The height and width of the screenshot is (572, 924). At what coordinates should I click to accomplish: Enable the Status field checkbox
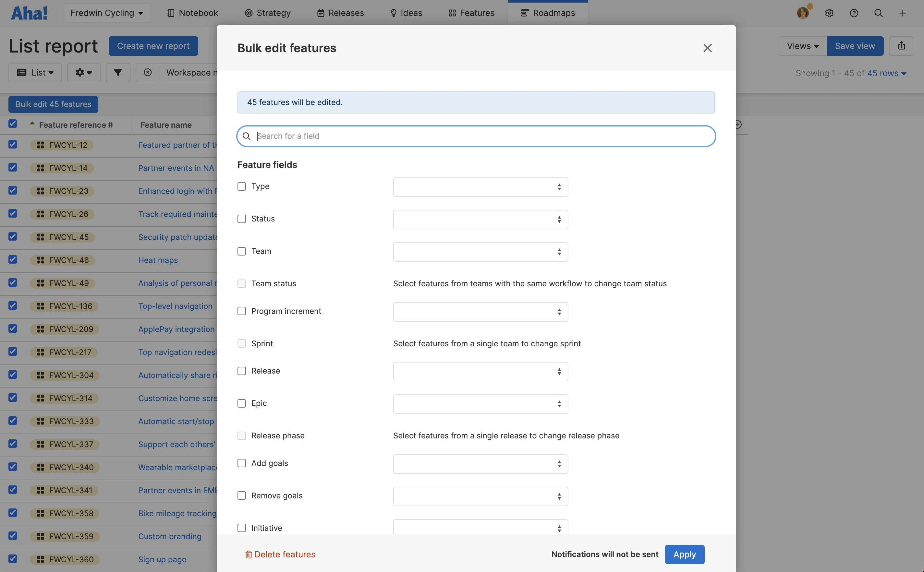pos(241,219)
